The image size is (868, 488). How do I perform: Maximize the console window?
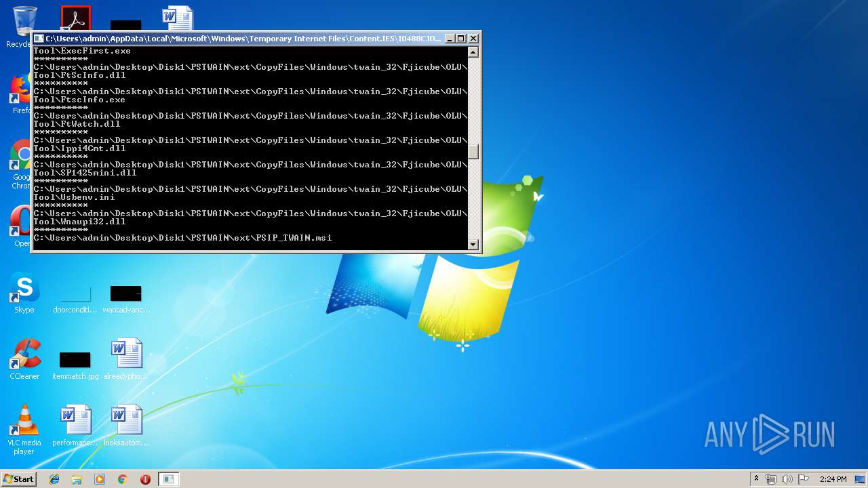click(460, 39)
